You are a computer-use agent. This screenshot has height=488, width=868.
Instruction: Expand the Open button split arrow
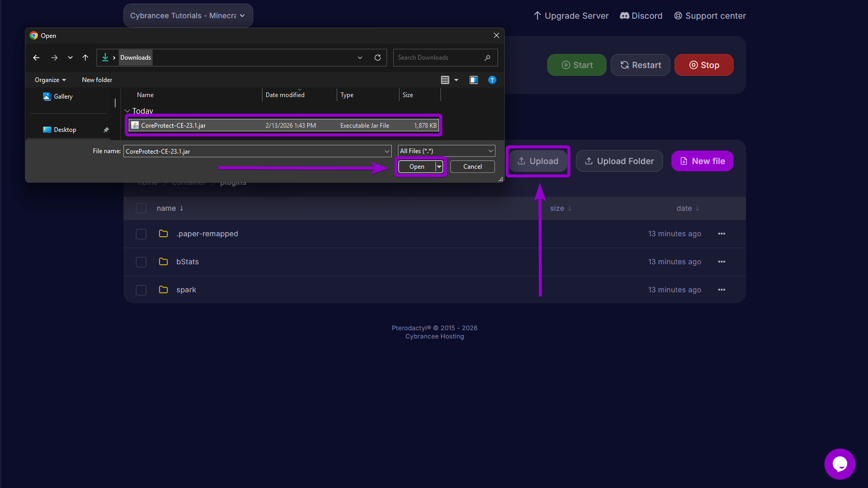pos(439,167)
